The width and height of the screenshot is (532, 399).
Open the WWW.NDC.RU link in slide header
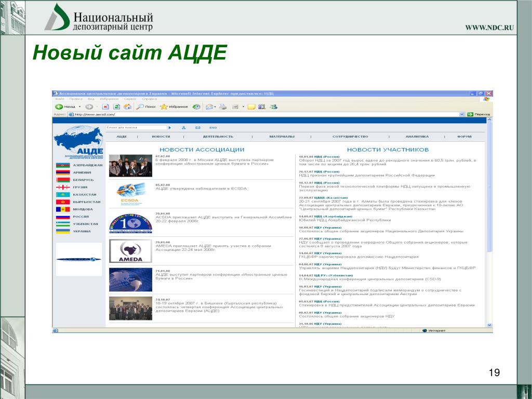(x=489, y=28)
